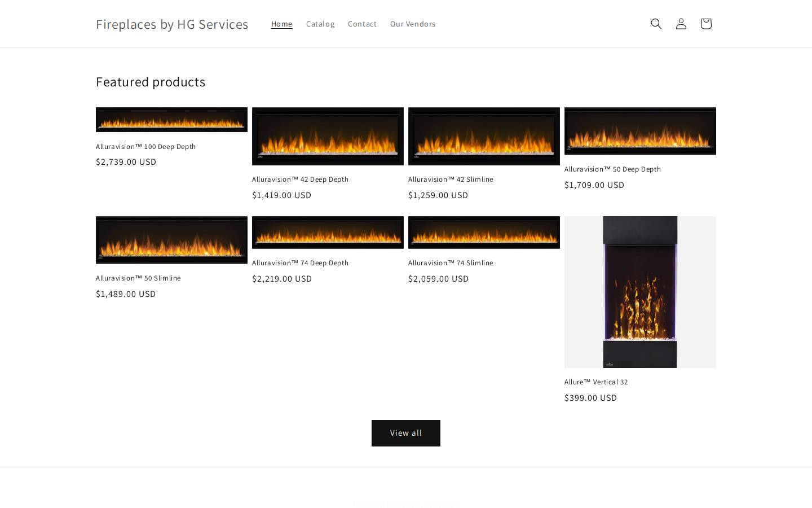Click the Alluravision™ 74 Slimline title
Image resolution: width=812 pixels, height=508 pixels.
451,263
